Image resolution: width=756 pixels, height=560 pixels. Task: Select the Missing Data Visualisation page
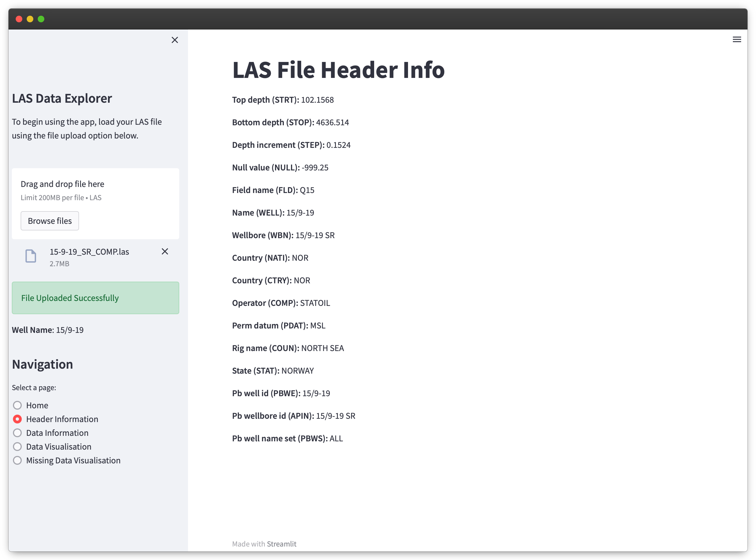coord(17,461)
